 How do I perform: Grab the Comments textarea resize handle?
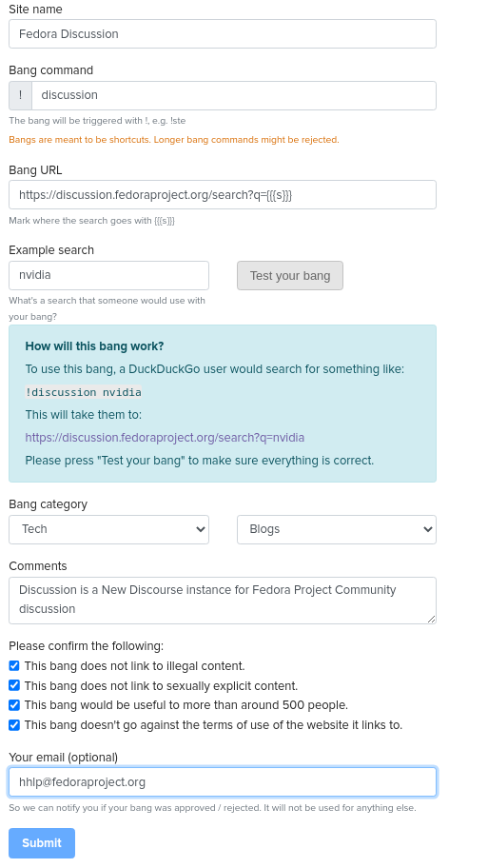point(431,619)
